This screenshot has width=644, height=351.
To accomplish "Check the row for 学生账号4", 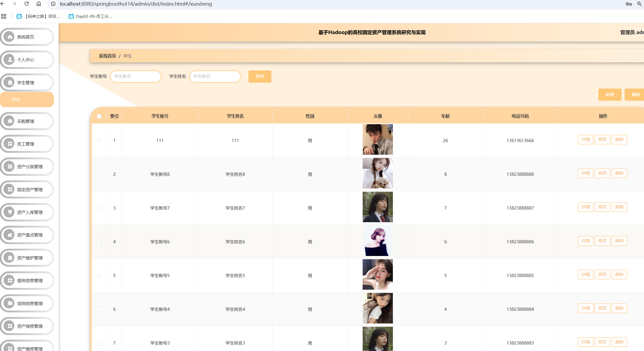I will (99, 309).
